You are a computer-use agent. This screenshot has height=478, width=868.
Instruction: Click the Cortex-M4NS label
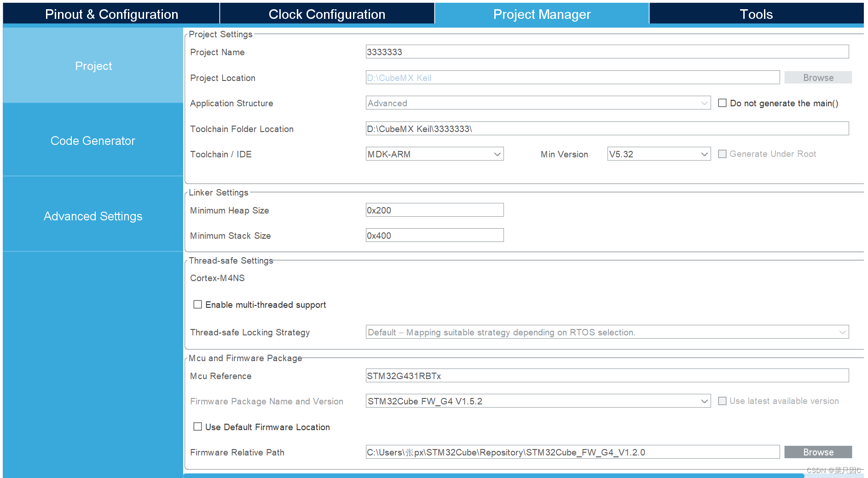click(217, 278)
